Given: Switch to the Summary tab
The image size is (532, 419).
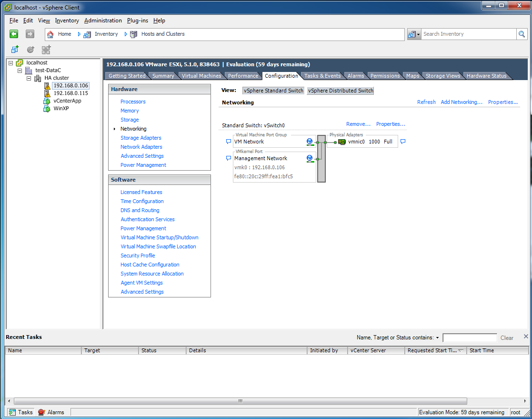Looking at the screenshot, I should tap(163, 76).
